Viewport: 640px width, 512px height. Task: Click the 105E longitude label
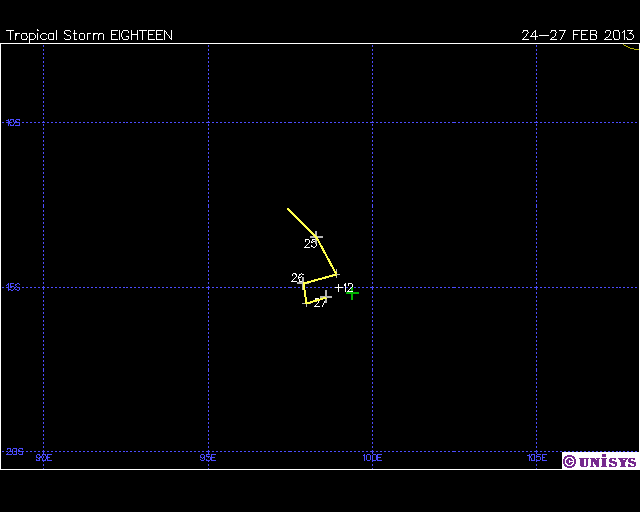[537, 458]
